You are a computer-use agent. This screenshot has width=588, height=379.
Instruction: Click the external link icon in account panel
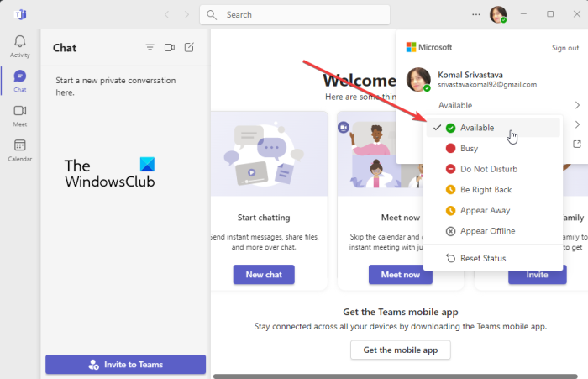[577, 144]
